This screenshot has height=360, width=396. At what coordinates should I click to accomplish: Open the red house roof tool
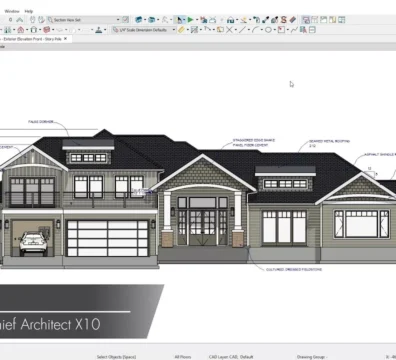[21, 30]
